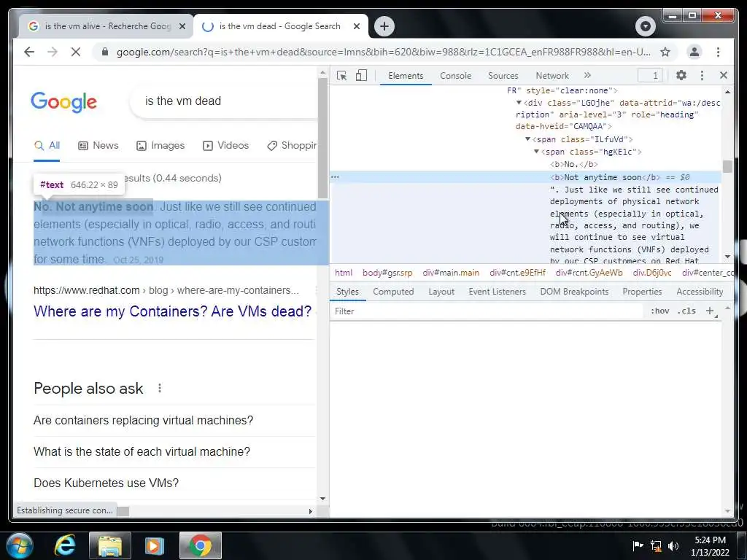747x560 pixels.
Task: Open the Styles pane tab
Action: (347, 292)
